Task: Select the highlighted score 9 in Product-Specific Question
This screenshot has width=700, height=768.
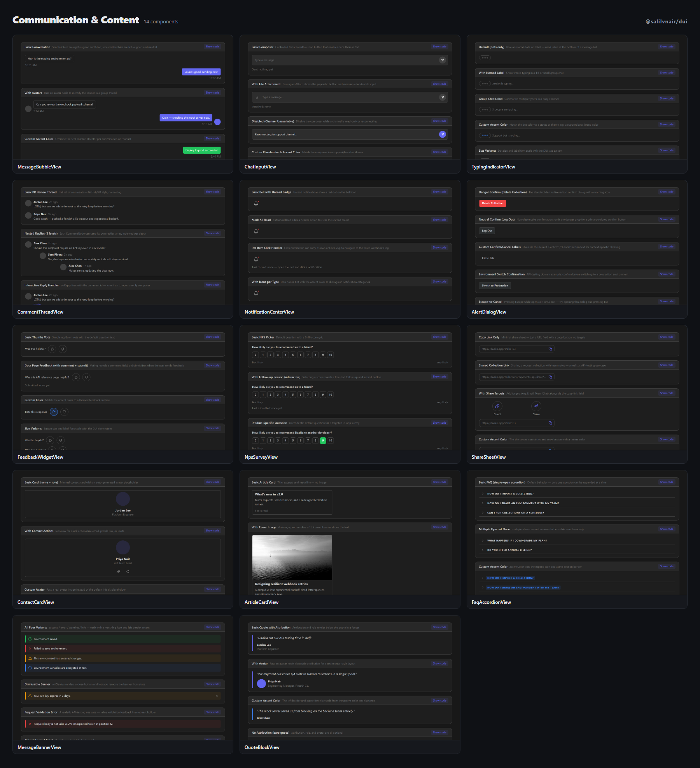Action: 323,440
